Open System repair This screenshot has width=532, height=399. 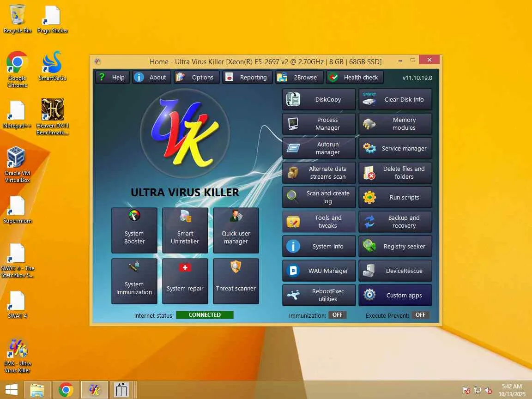(185, 281)
